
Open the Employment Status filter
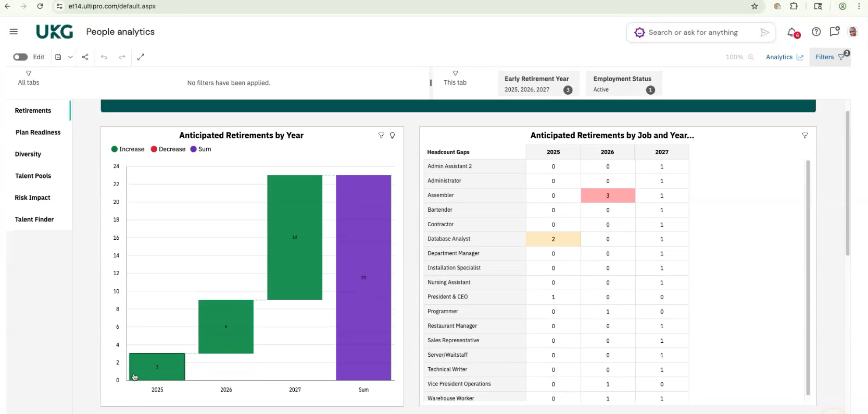[623, 84]
